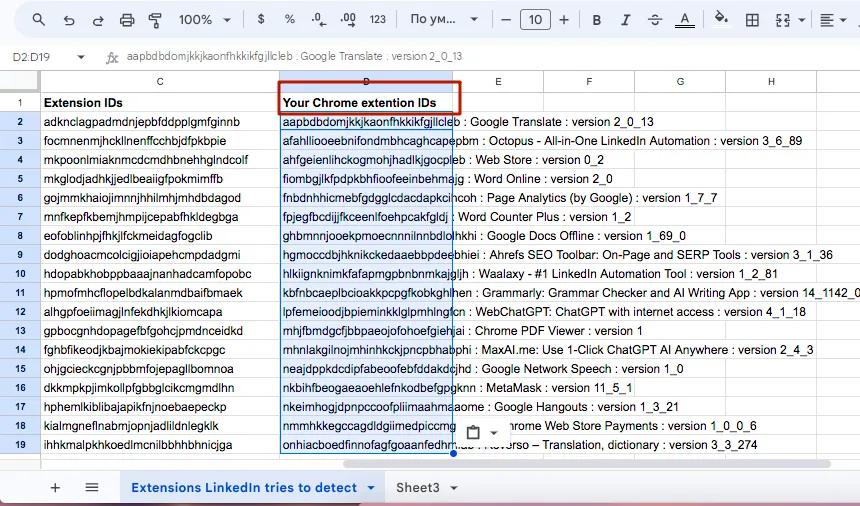860x506 pixels.
Task: Click the Waalaxy LinkedIn Automation Tool cell
Action: click(x=366, y=274)
